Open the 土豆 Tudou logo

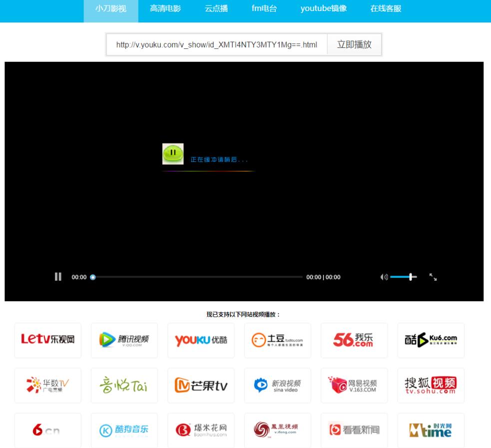pyautogui.click(x=278, y=340)
